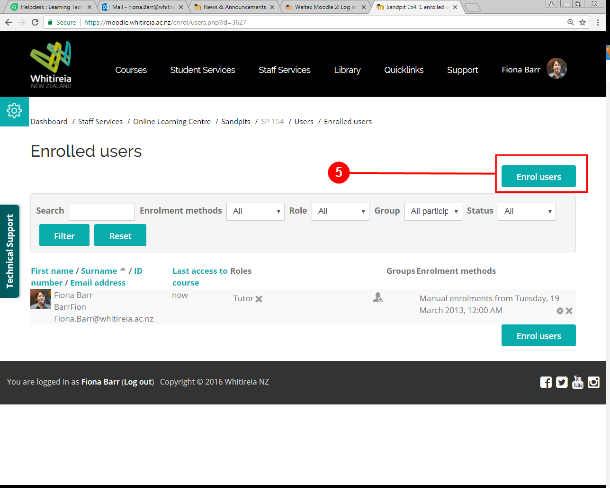Viewport: 610px width, 488px height.
Task: Sort by Last access to course
Action: 200,277
